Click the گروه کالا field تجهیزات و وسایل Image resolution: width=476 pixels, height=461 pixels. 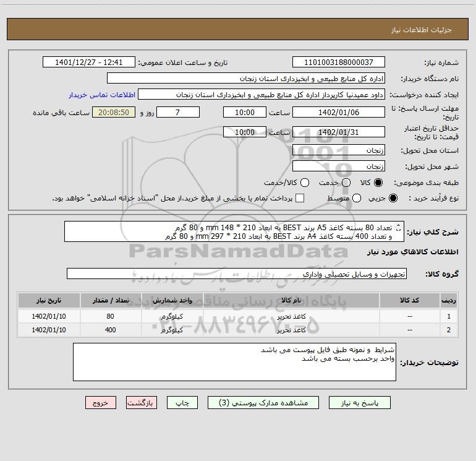[237, 274]
